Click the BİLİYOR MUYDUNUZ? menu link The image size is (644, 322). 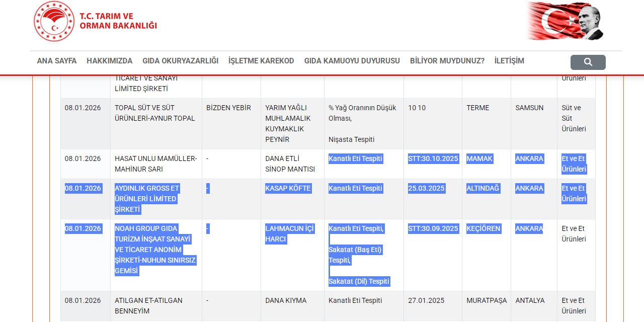pos(447,61)
